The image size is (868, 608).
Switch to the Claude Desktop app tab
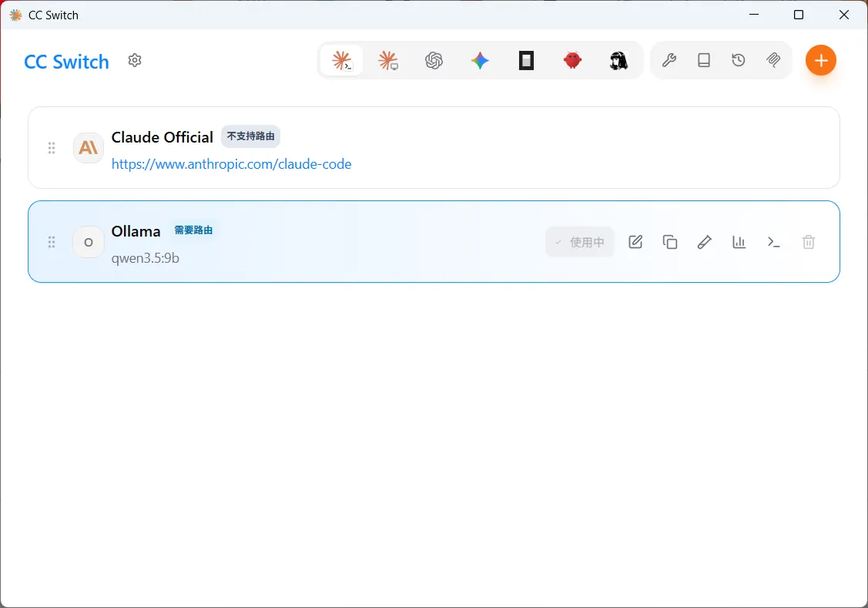388,60
